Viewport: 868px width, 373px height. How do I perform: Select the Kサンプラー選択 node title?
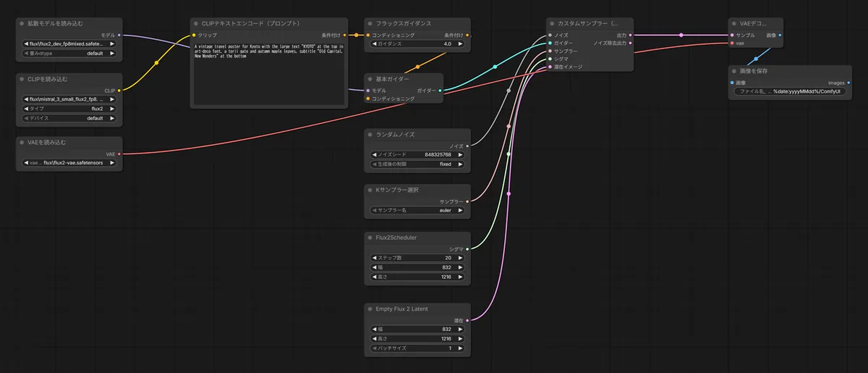coord(399,190)
